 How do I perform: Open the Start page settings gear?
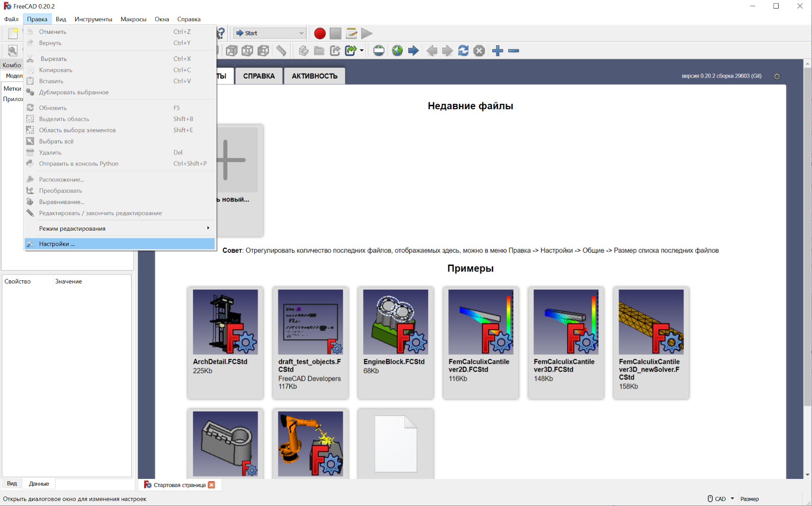tap(777, 76)
